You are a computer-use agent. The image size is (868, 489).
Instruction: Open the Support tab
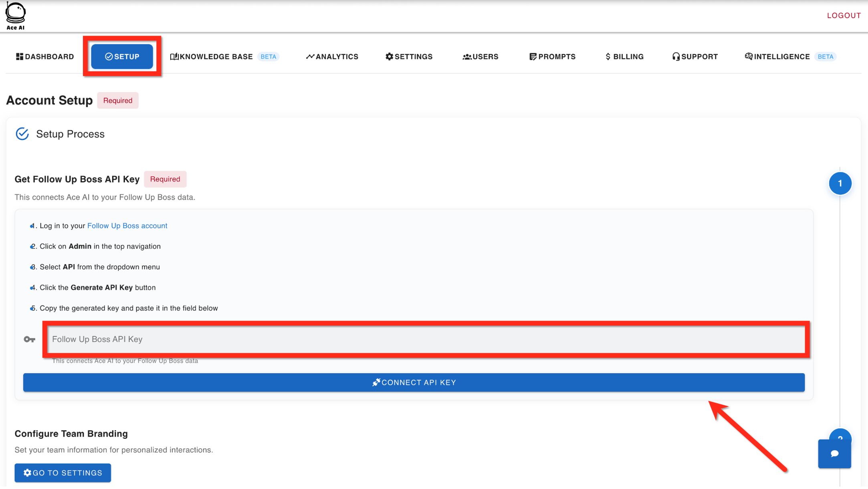(695, 57)
